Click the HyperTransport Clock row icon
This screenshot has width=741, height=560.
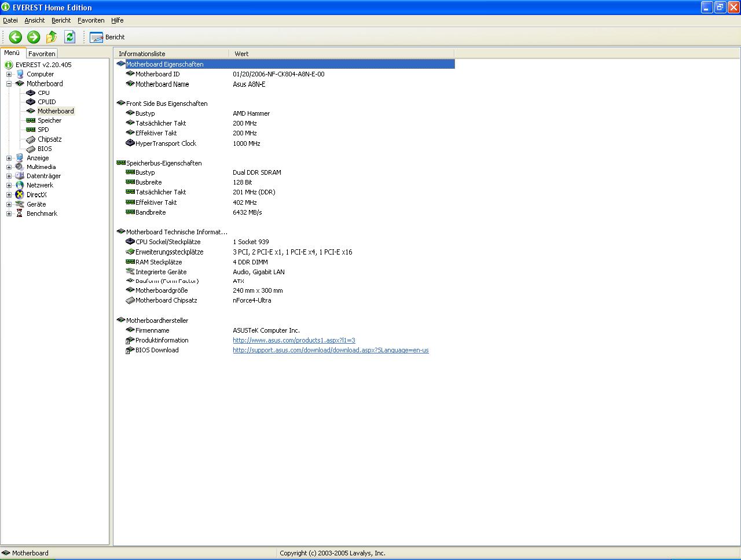click(130, 143)
